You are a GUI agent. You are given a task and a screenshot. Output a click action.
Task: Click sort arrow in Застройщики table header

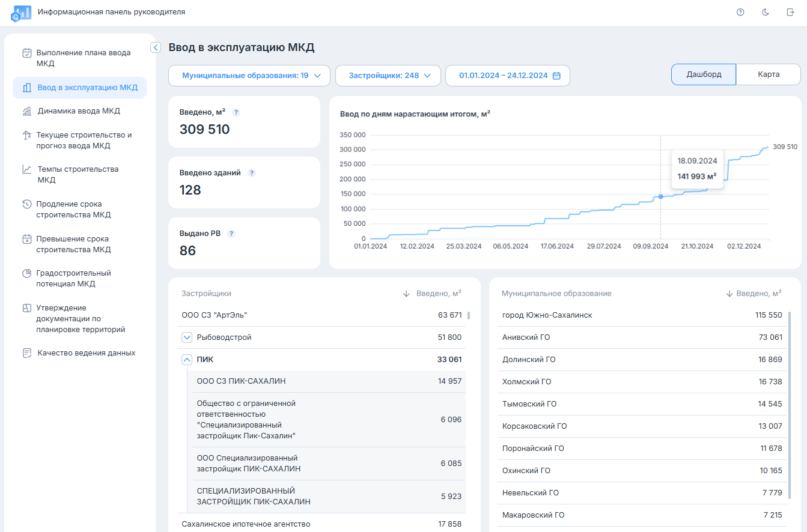click(406, 294)
